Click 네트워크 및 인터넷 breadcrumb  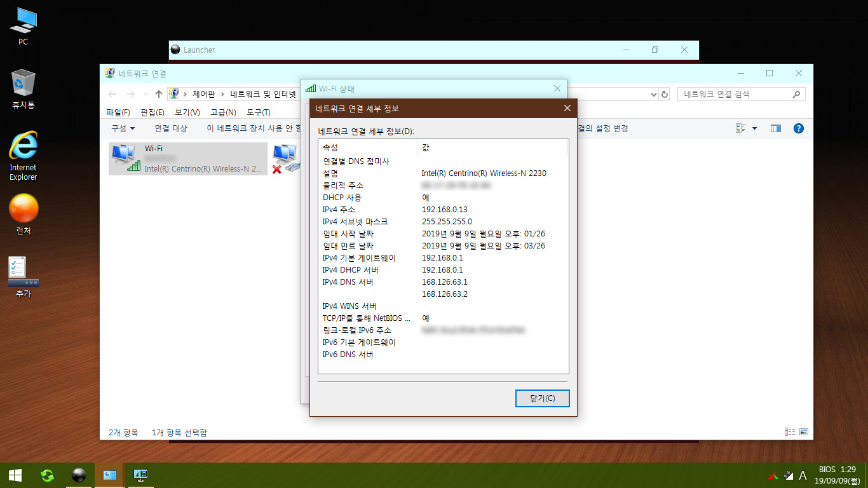coord(263,94)
